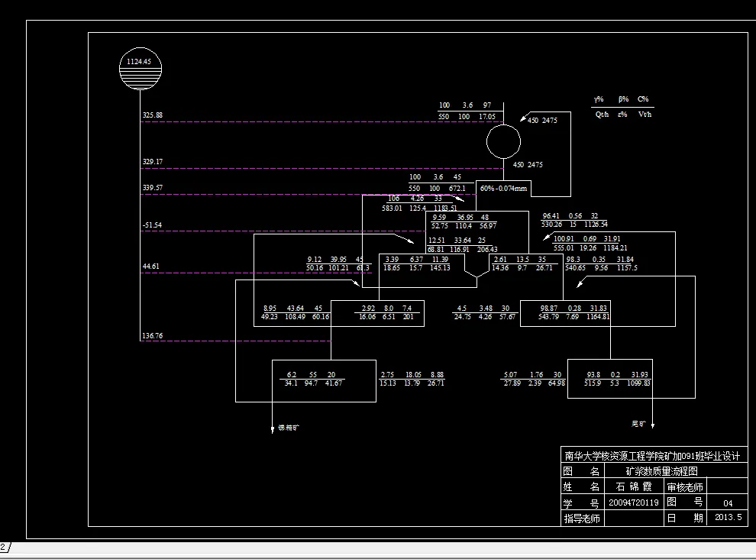
Task: Click the 96.41 yield value
Action: point(551,216)
